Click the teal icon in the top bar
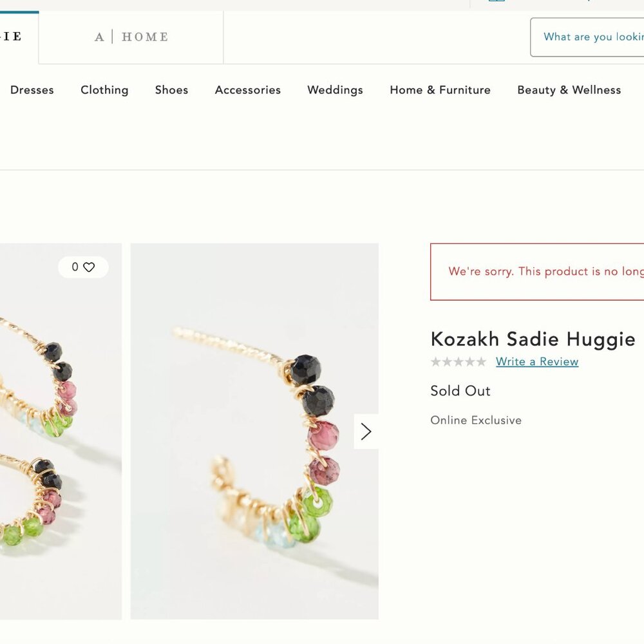 click(x=496, y=3)
